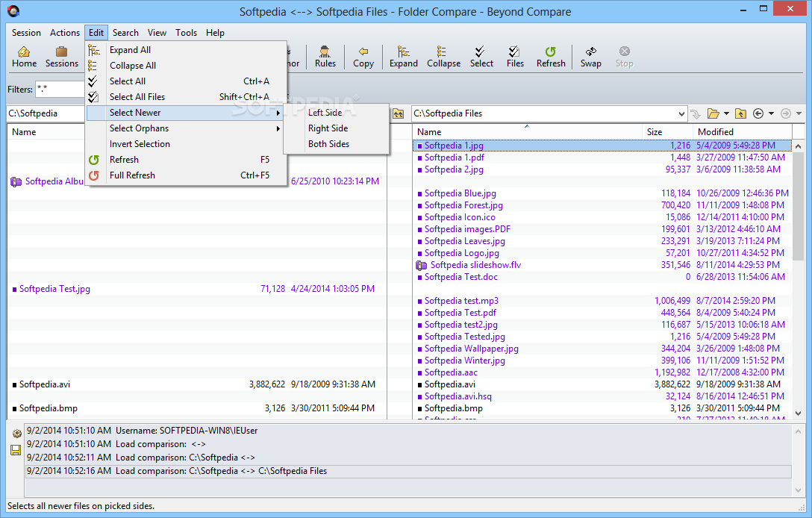Sort right pane by Name column header

527,131
